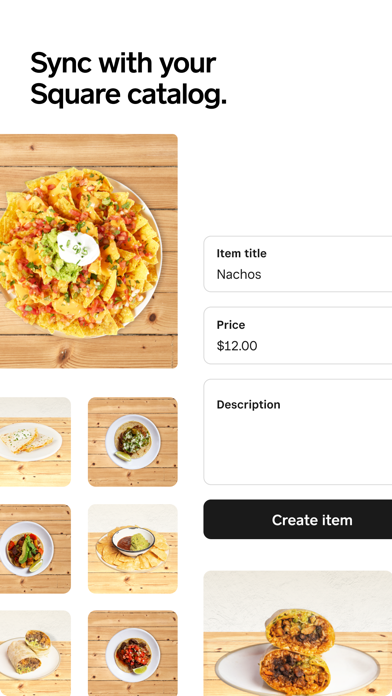Pick the taco with pico de gallo thumbnail
The height and width of the screenshot is (696, 392).
coord(133,653)
